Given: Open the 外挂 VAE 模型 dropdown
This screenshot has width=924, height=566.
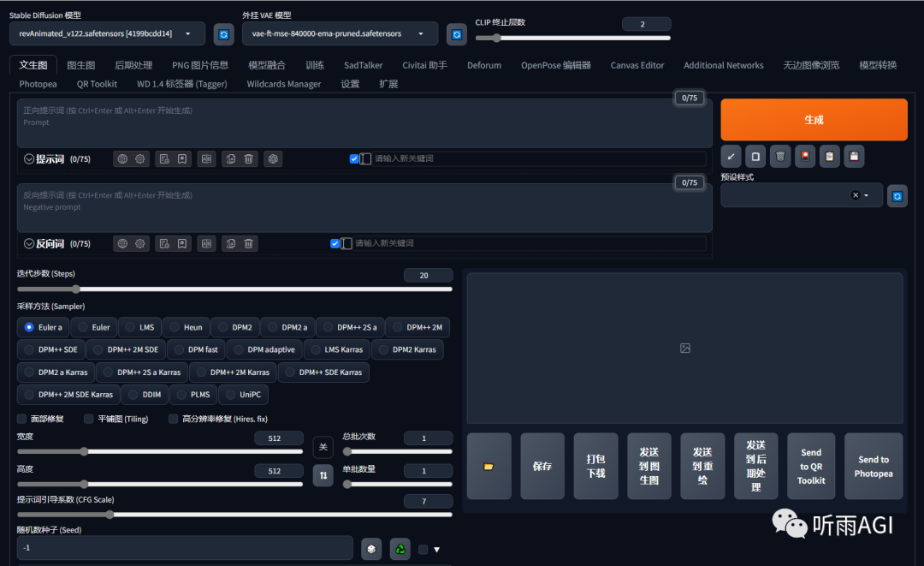Looking at the screenshot, I should [x=340, y=33].
